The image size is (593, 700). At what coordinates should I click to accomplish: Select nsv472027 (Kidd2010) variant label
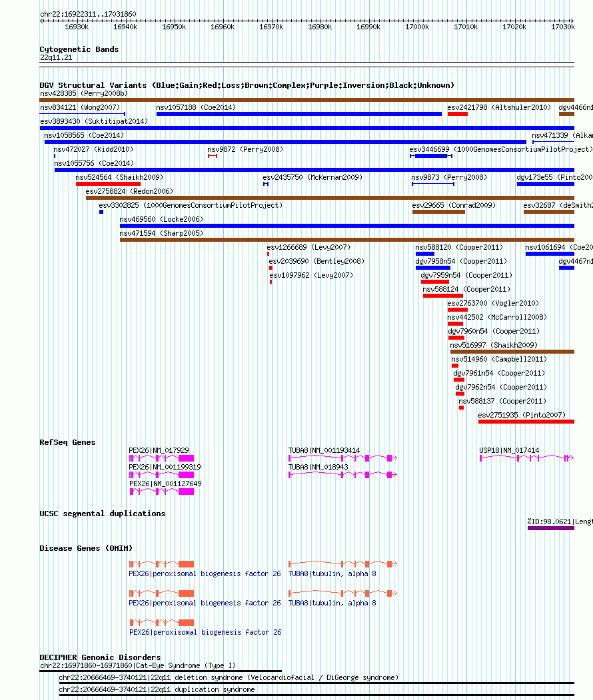coord(93,149)
